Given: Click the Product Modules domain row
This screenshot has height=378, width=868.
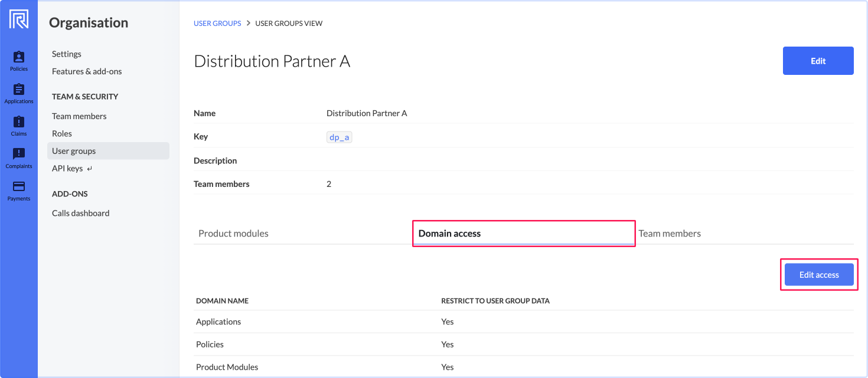Looking at the screenshot, I should (x=524, y=367).
